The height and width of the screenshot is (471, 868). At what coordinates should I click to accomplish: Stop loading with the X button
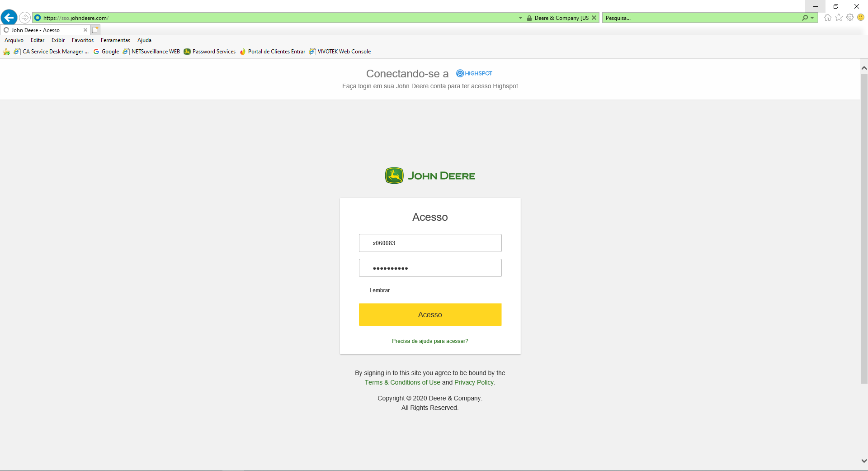pos(594,18)
